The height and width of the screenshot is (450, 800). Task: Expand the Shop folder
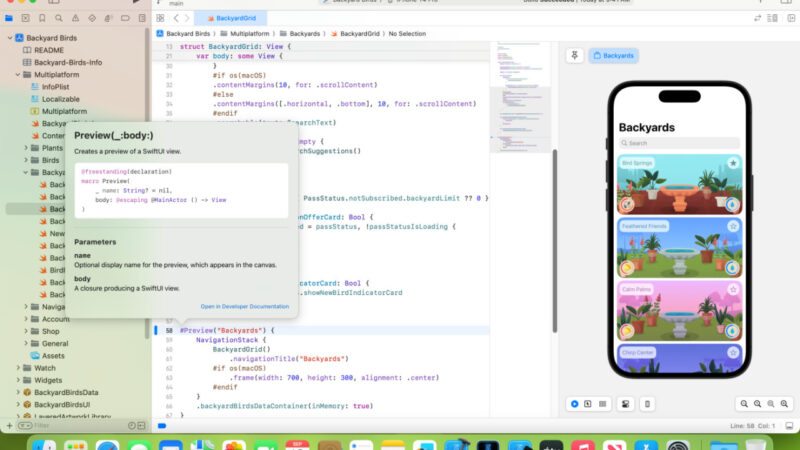pos(26,331)
